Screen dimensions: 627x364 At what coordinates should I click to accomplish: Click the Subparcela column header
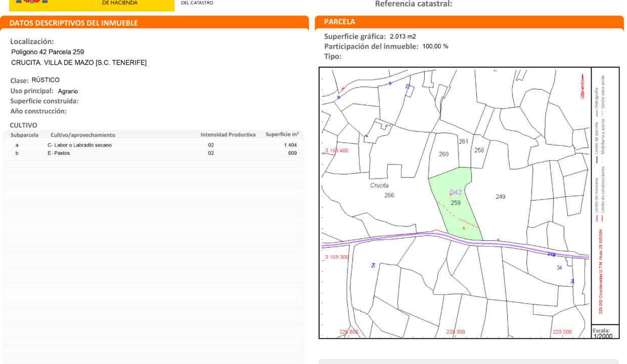[25, 135]
